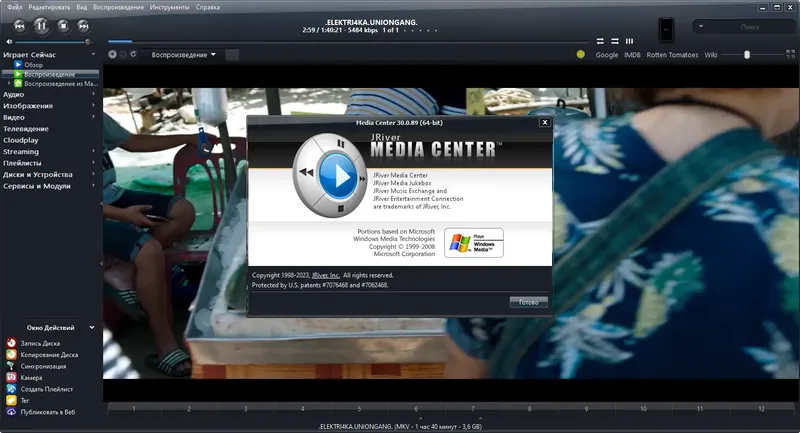This screenshot has width=800, height=433.
Task: Expand the Сервисы и Модули section arrow
Action: pos(93,186)
